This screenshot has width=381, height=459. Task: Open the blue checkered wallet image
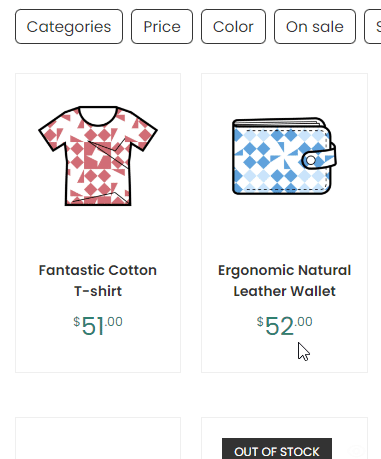[284, 156]
